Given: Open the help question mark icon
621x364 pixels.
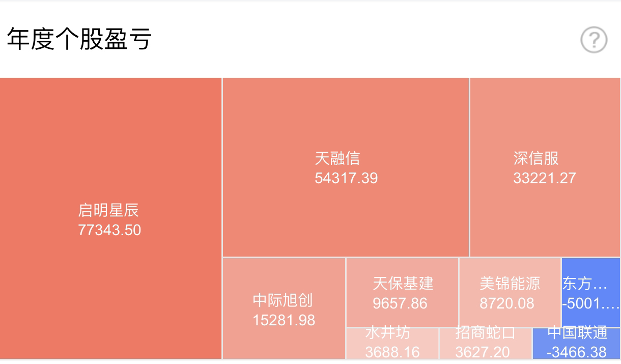Looking at the screenshot, I should [594, 40].
